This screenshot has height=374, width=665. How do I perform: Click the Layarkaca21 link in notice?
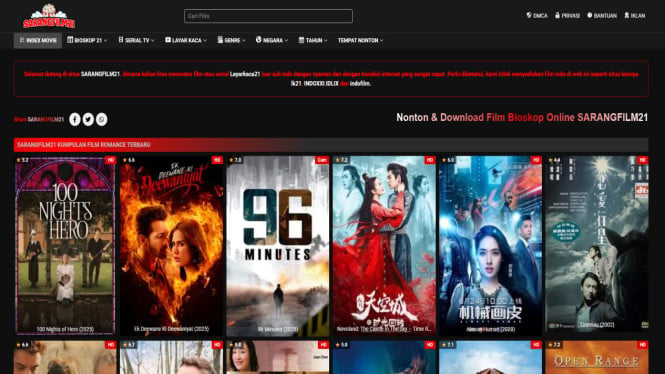[245, 74]
